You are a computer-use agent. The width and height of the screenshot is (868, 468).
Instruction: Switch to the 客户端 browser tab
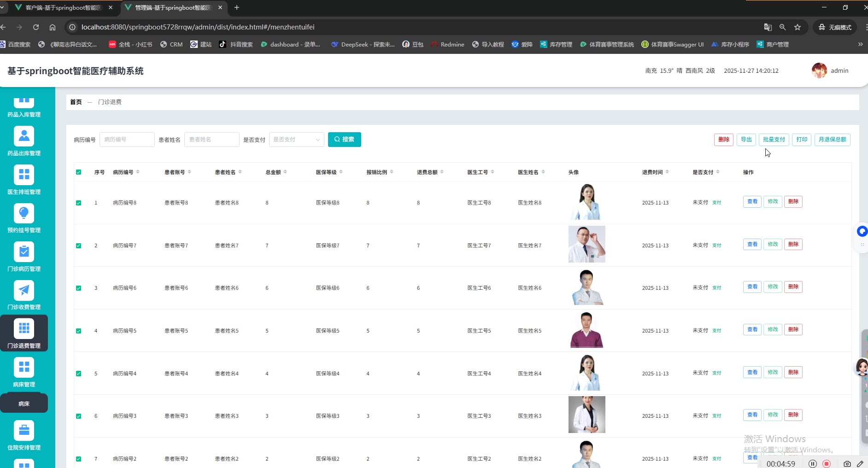[64, 7]
